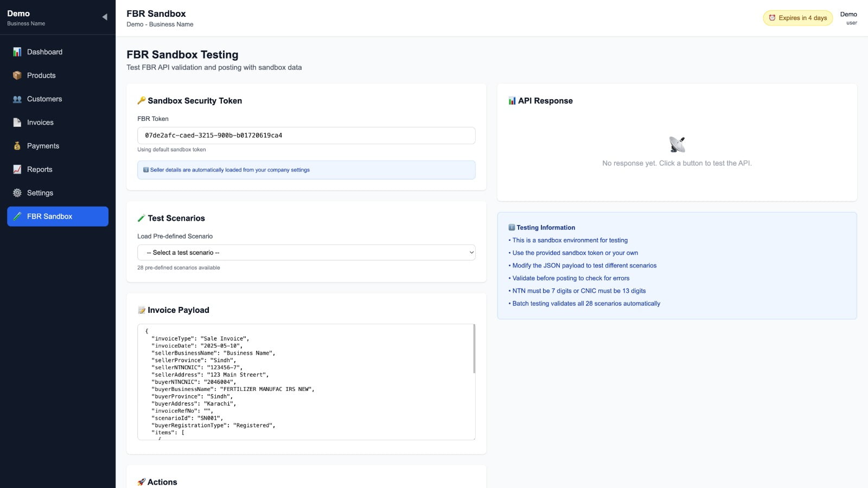Select the Products icon in the sidebar

pos(17,75)
